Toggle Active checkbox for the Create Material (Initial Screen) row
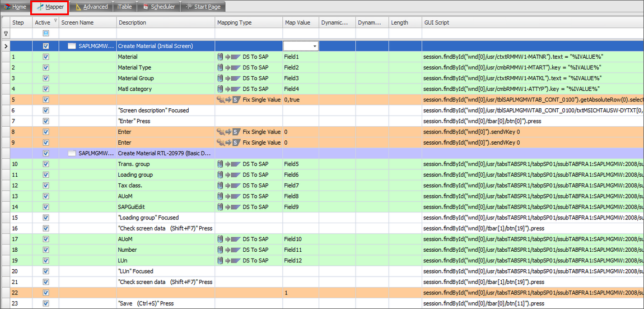 [46, 46]
